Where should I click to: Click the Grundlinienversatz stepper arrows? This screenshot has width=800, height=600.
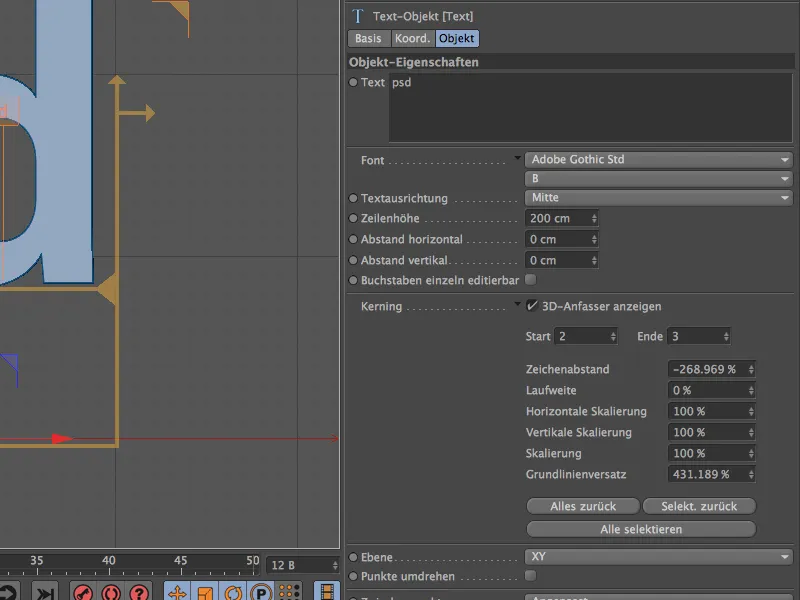751,474
